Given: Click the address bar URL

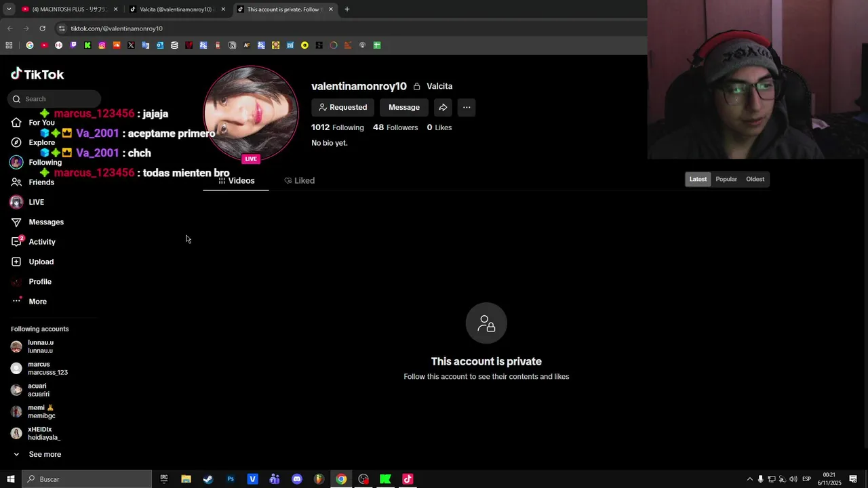Looking at the screenshot, I should point(117,28).
